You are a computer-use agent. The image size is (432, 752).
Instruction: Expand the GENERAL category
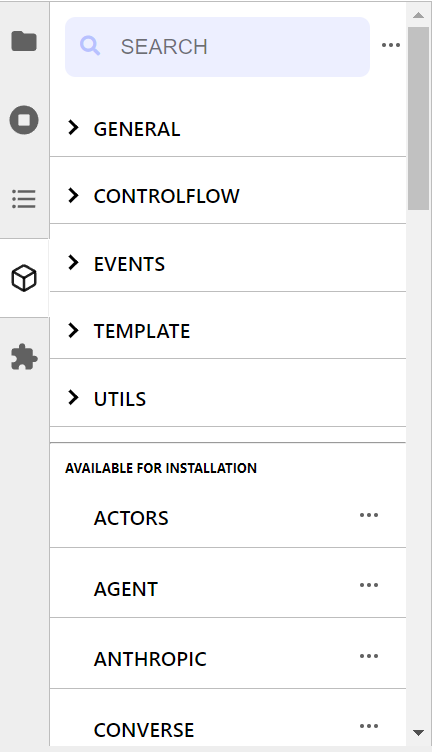click(228, 129)
